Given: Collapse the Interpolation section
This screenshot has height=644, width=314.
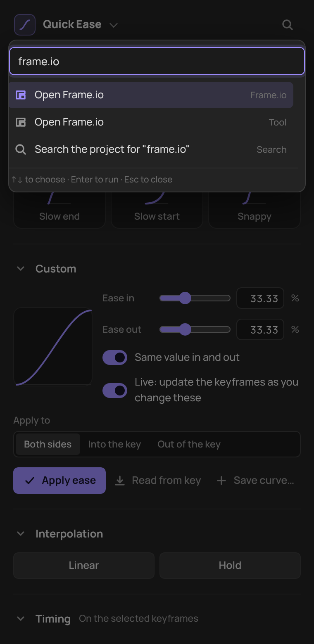Looking at the screenshot, I should pos(20,534).
